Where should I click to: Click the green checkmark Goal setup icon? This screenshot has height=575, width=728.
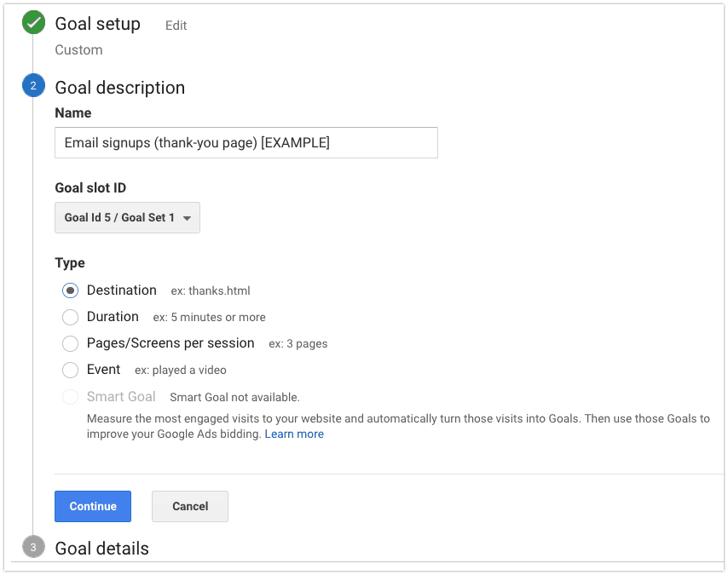coord(33,23)
